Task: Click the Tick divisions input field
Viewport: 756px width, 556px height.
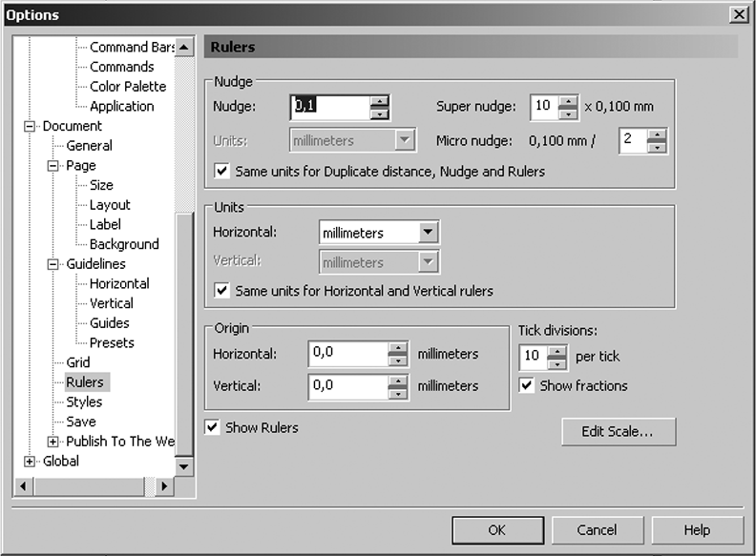Action: click(x=534, y=357)
